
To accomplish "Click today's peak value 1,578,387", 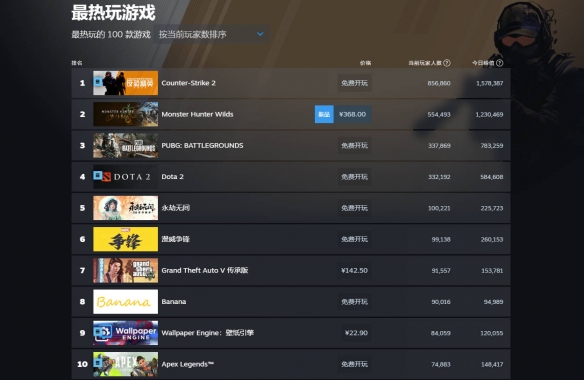I will coord(489,83).
